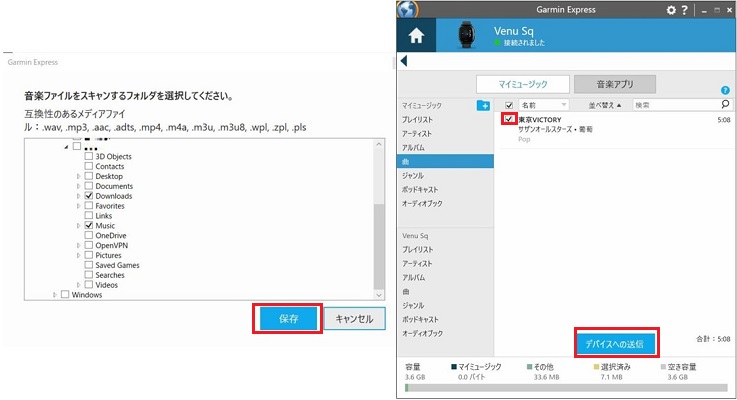Click the 保存 save button
The height and width of the screenshot is (400, 737).
[x=288, y=319]
